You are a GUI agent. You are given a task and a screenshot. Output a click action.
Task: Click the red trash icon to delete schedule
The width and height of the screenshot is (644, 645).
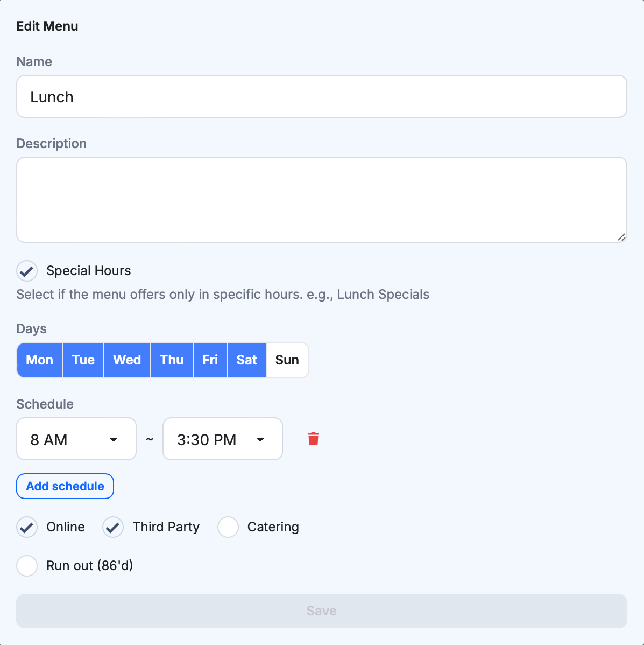pyautogui.click(x=314, y=439)
